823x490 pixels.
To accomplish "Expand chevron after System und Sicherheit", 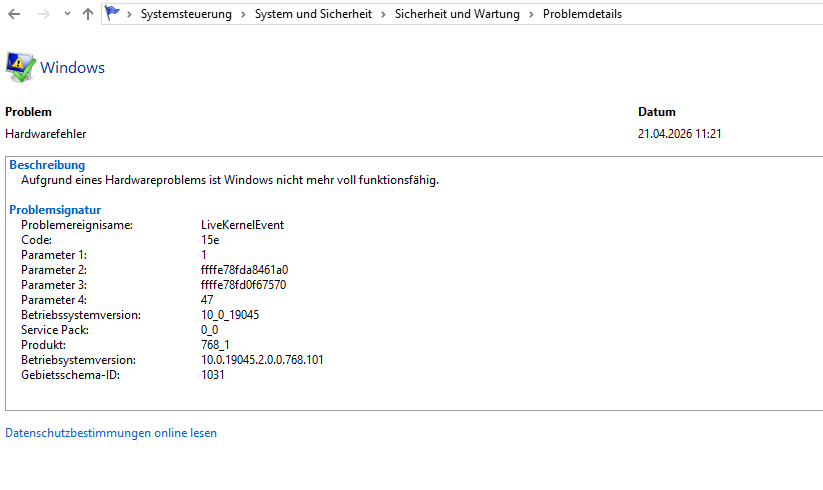I will click(383, 14).
